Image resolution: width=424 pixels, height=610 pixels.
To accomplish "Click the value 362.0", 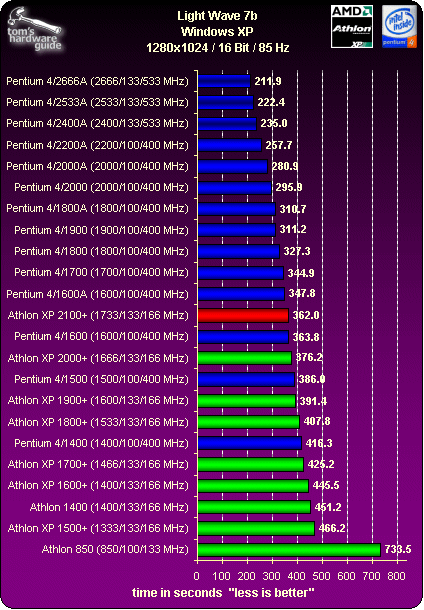I will (306, 315).
